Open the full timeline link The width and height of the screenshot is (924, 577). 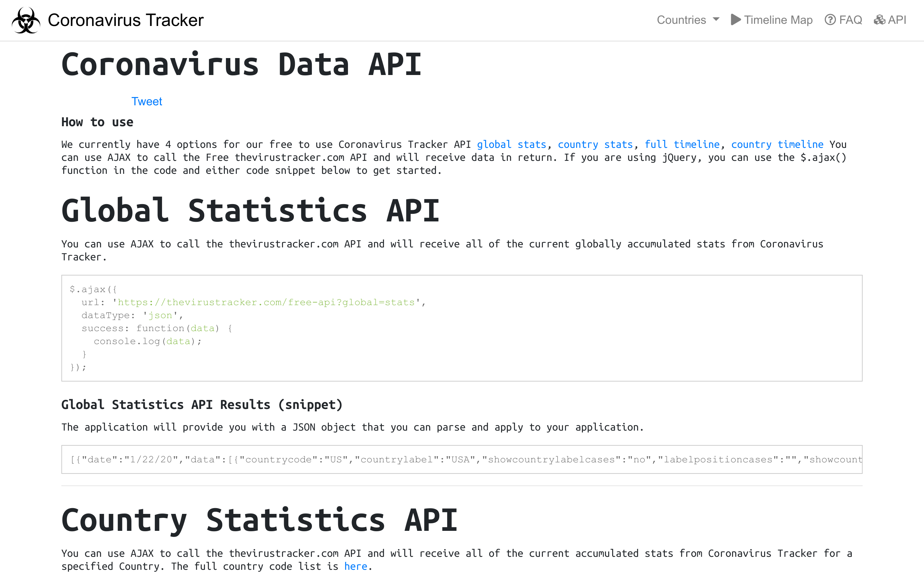(x=683, y=144)
